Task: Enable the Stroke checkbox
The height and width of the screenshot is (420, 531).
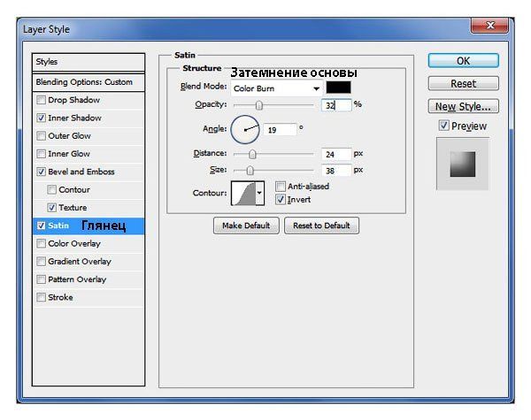Action: tap(41, 297)
